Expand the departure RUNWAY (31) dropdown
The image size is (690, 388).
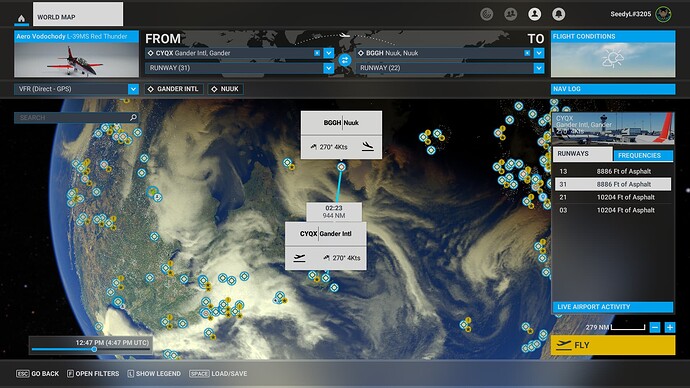point(328,68)
